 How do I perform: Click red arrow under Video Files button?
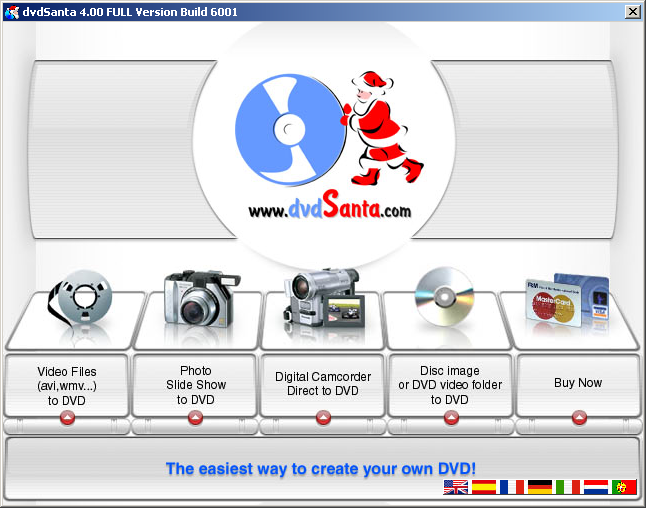[68, 418]
